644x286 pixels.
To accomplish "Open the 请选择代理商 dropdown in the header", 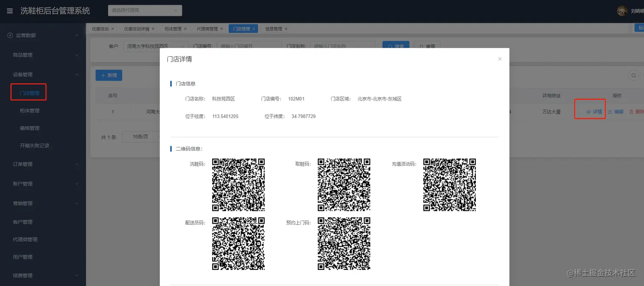I will (x=145, y=10).
